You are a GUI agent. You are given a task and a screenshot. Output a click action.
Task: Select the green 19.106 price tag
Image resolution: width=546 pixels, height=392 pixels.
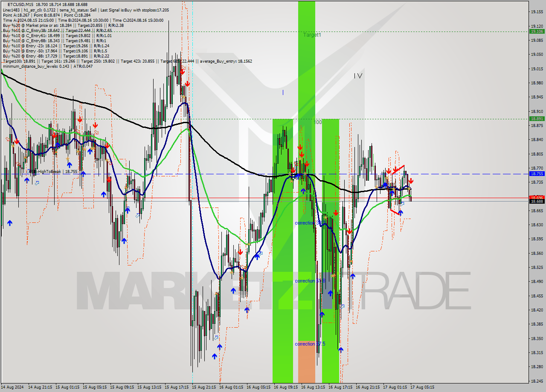point(537,31)
